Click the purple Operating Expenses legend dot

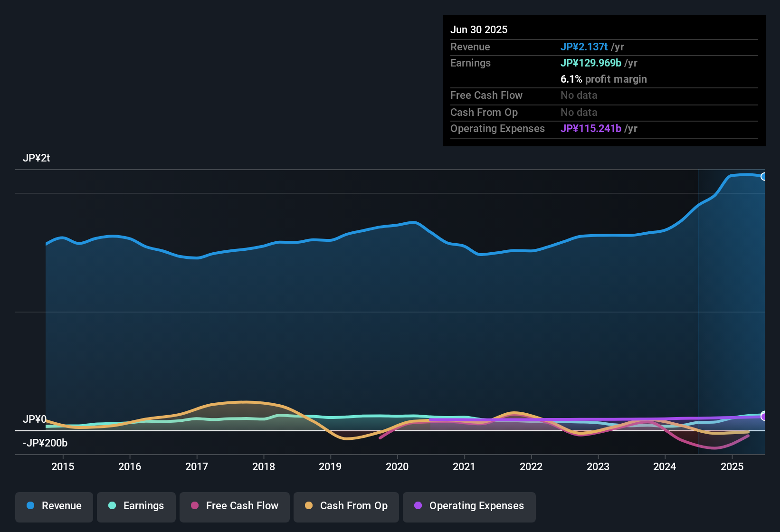click(418, 506)
